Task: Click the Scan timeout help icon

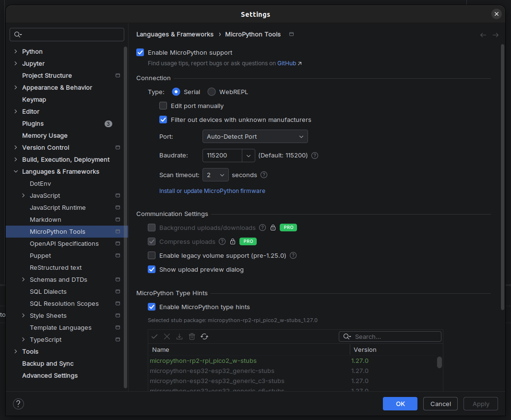Action: pos(264,175)
